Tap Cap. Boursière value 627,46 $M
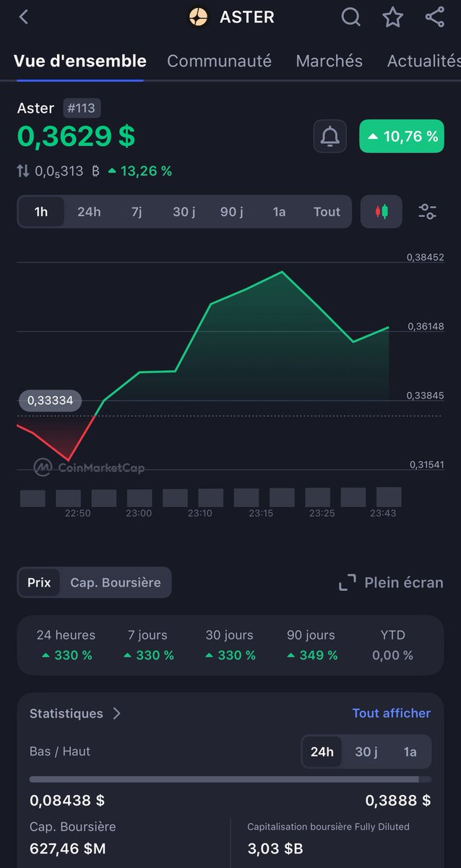The height and width of the screenshot is (868, 461). click(x=68, y=848)
